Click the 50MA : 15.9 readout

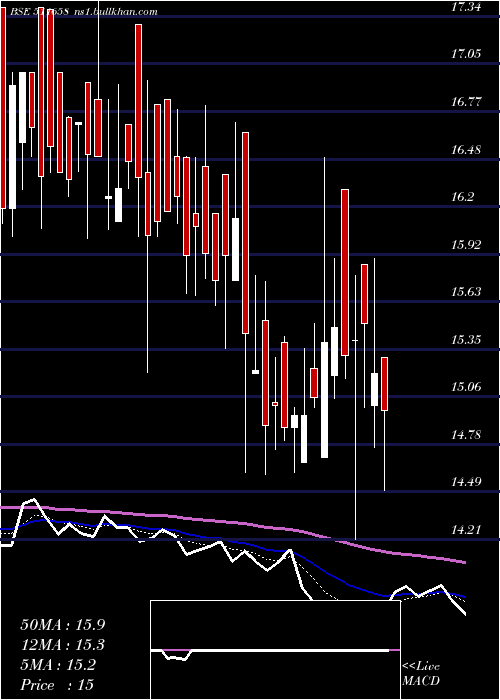pos(63,625)
